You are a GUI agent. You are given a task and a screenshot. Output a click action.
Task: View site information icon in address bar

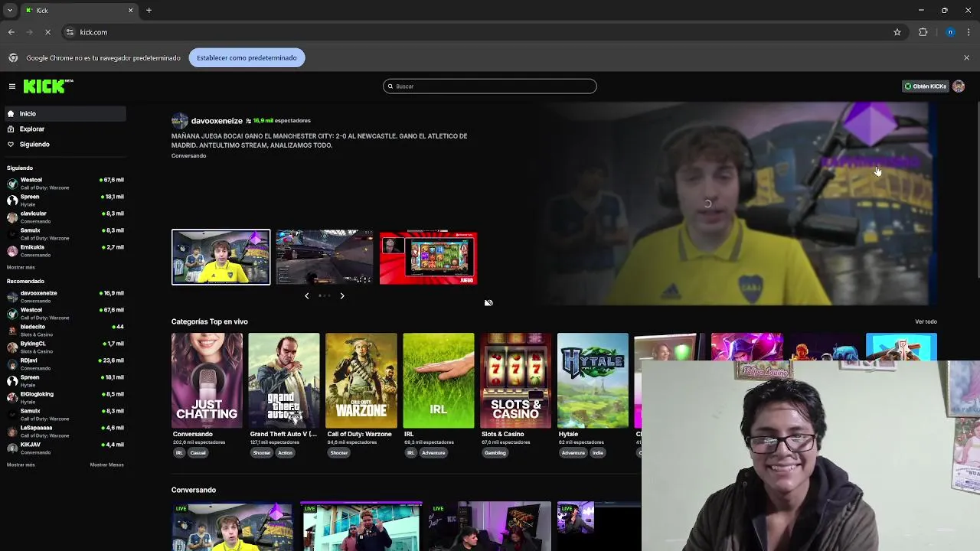(70, 32)
